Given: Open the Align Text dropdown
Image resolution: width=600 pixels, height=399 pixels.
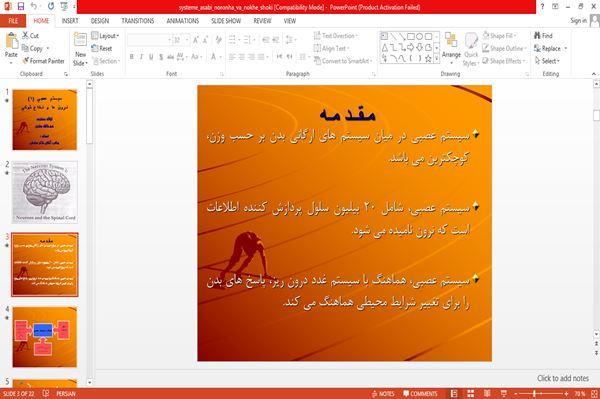Looking at the screenshot, I should click(332, 48).
